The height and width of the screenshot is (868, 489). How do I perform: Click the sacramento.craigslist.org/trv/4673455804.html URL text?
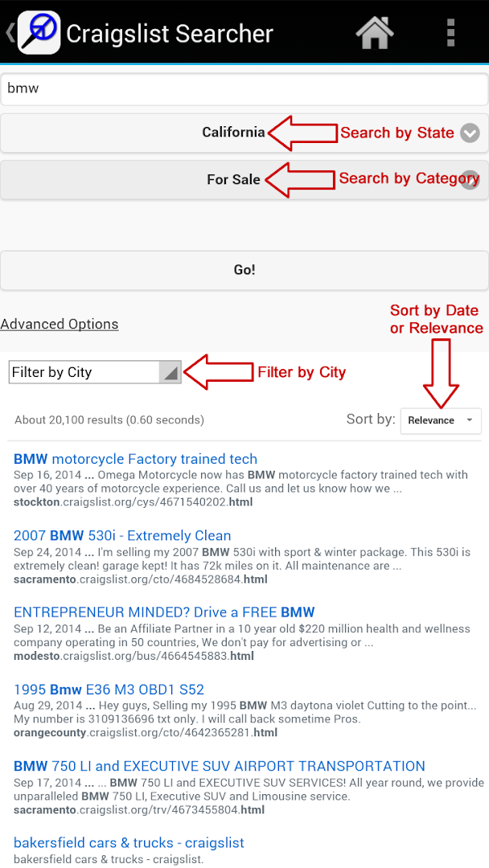click(x=139, y=810)
